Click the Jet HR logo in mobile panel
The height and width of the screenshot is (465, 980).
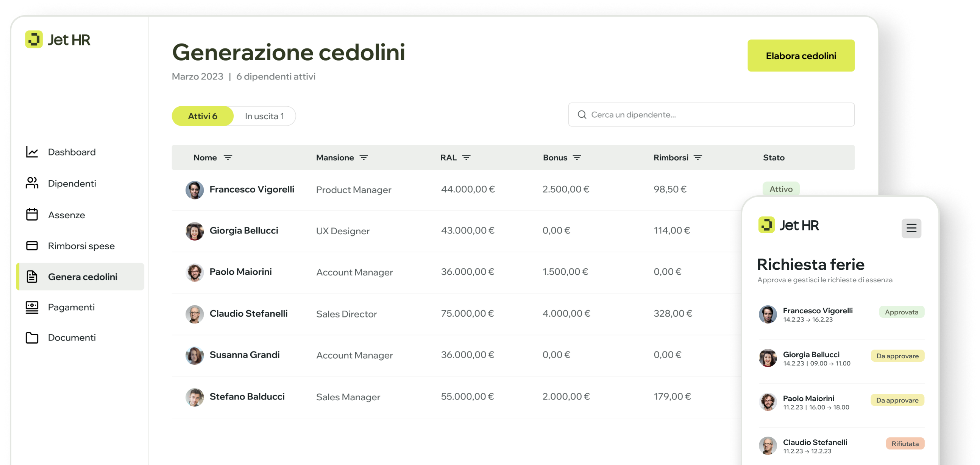click(x=788, y=225)
